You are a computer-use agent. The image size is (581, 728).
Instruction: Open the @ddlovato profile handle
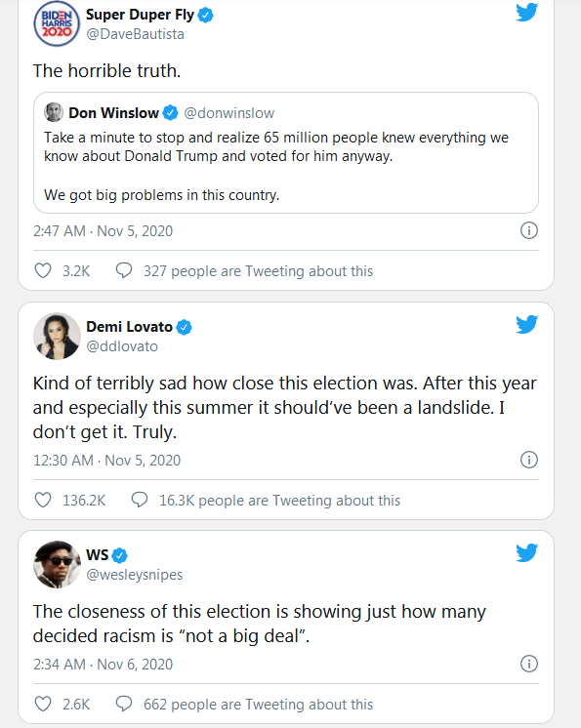[x=122, y=346]
